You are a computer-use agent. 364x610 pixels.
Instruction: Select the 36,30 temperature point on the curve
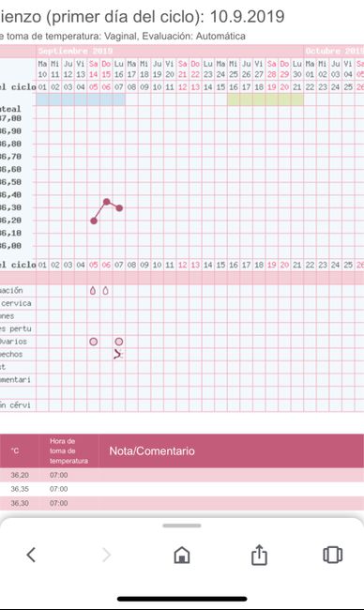click(119, 208)
